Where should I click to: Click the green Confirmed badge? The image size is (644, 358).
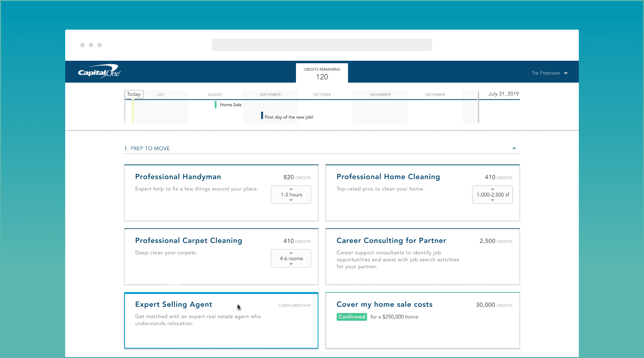tap(352, 317)
